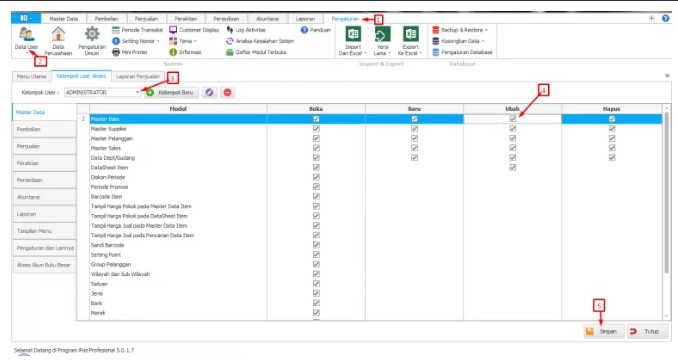Toggle Ubah checkbox for DataSheet Item
Viewport: 678px width, 363px height.
pos(512,167)
